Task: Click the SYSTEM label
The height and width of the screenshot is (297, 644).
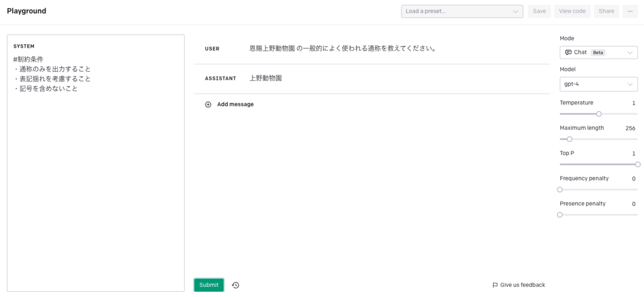Action: tap(24, 47)
